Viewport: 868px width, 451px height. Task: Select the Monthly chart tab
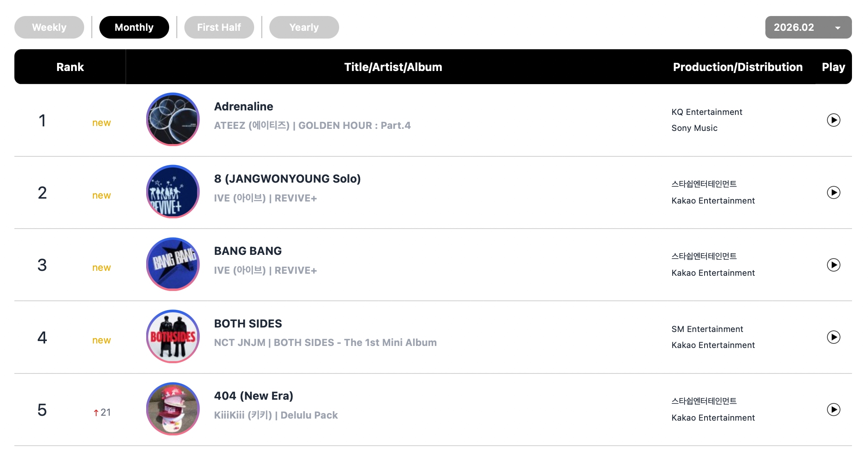click(x=134, y=27)
